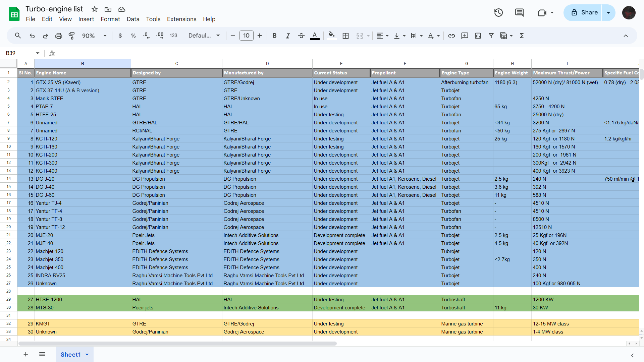This screenshot has height=362, width=644.
Task: Toggle strikethrough formatting
Action: [301, 36]
